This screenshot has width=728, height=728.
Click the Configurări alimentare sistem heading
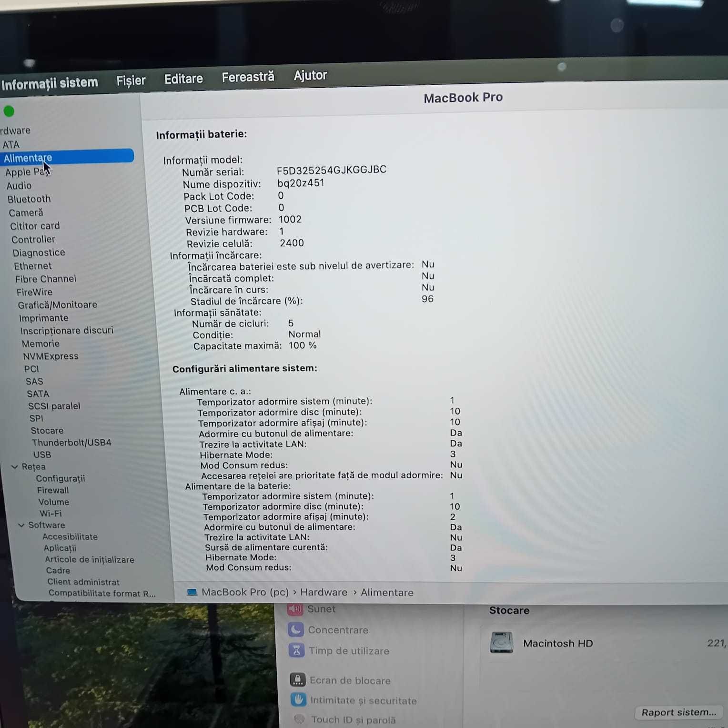[245, 369]
